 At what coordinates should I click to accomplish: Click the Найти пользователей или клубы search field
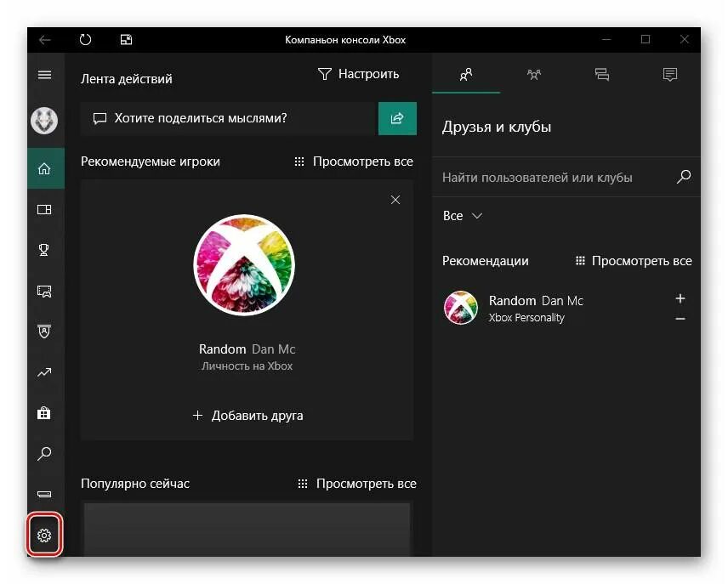click(x=555, y=178)
